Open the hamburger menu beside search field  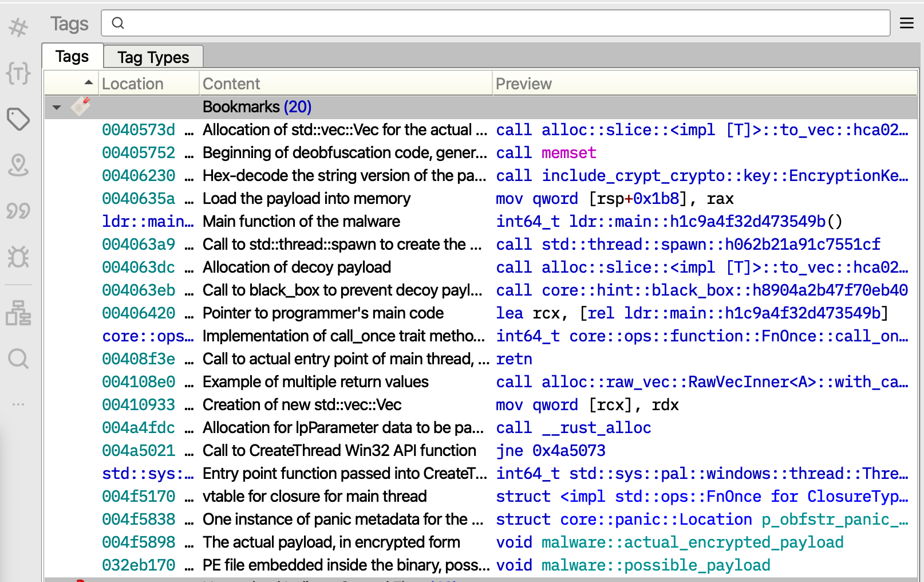click(x=907, y=23)
